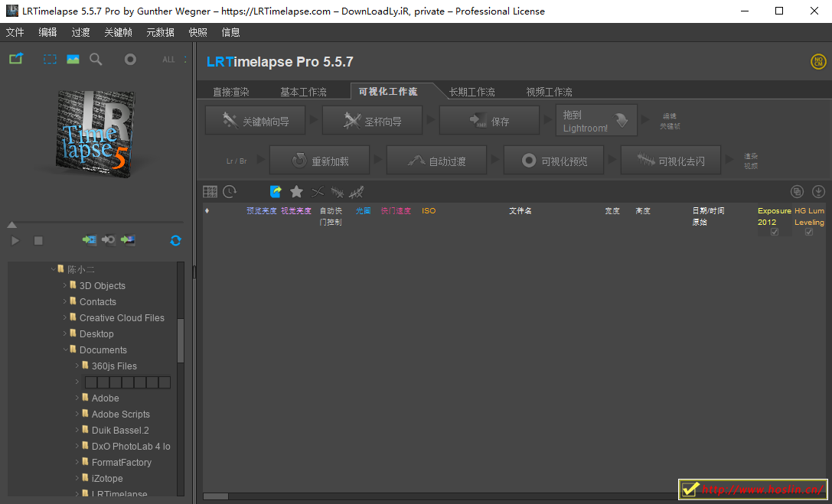This screenshot has width=832, height=504.
Task: Switch to the 视频工作流 tab
Action: coord(550,92)
